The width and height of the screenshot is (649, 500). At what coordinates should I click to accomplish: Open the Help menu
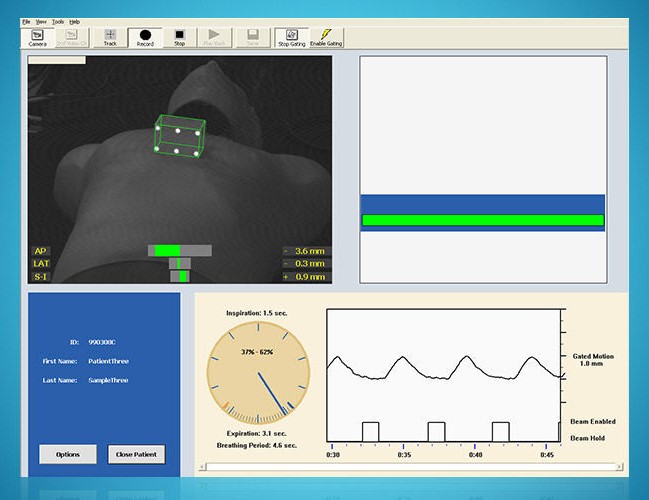pyautogui.click(x=74, y=21)
